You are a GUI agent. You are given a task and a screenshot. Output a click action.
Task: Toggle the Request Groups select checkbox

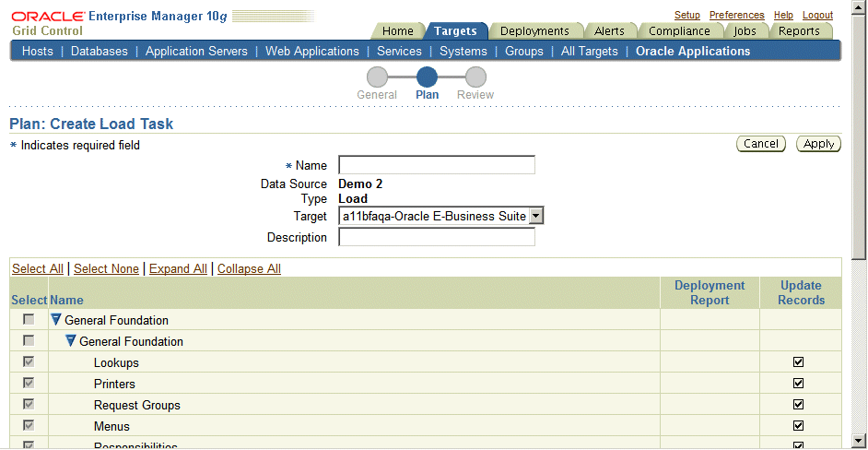click(x=29, y=404)
